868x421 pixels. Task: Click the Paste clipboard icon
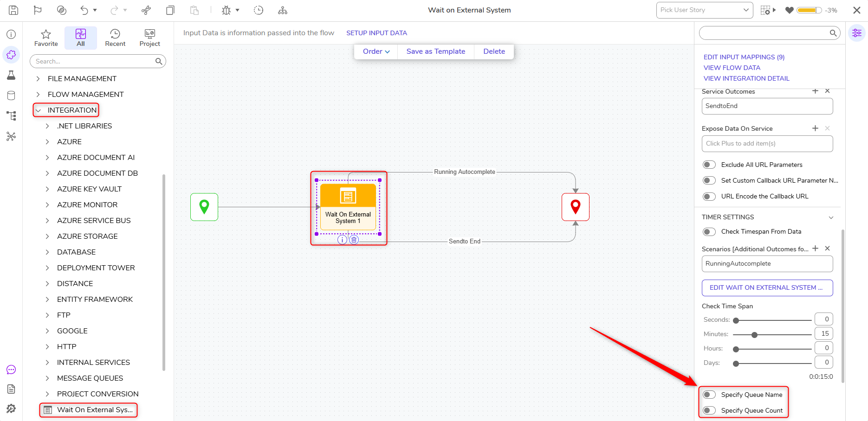[194, 10]
